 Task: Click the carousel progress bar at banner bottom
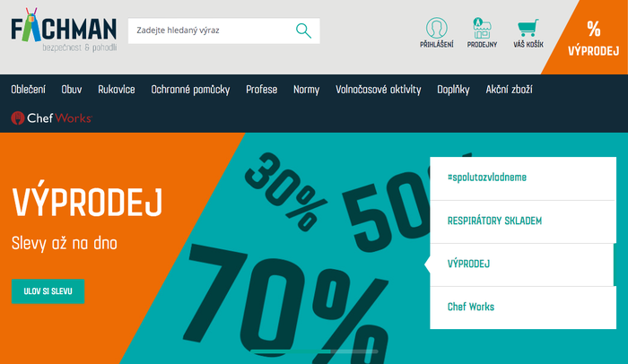point(314,351)
